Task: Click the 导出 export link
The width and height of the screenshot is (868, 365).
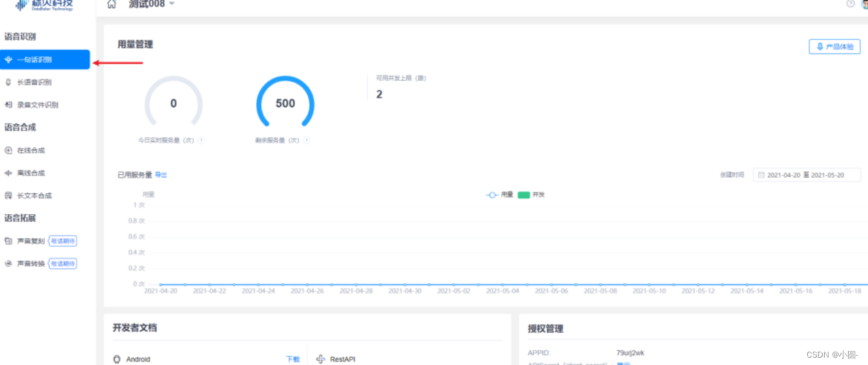Action: [x=161, y=175]
